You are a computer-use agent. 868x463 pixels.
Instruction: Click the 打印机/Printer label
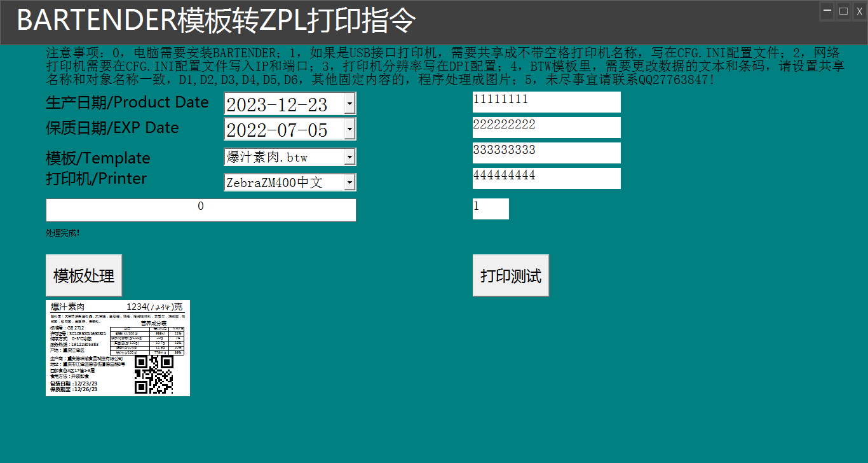point(97,179)
